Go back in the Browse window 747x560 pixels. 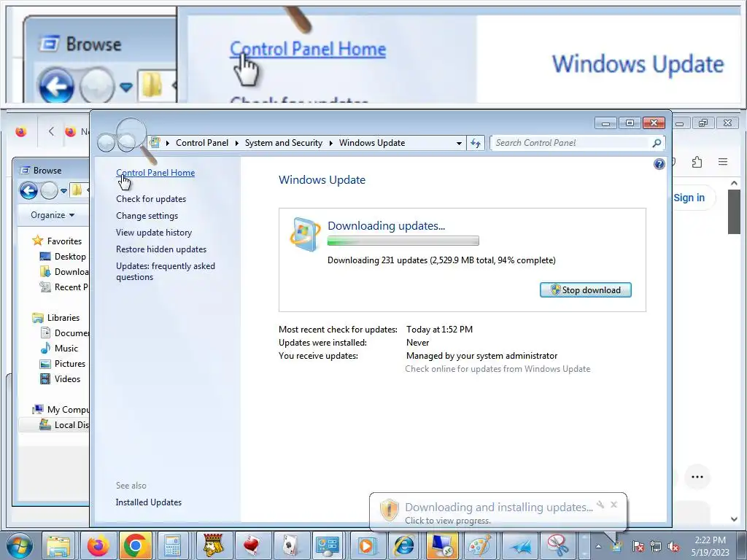(28, 191)
